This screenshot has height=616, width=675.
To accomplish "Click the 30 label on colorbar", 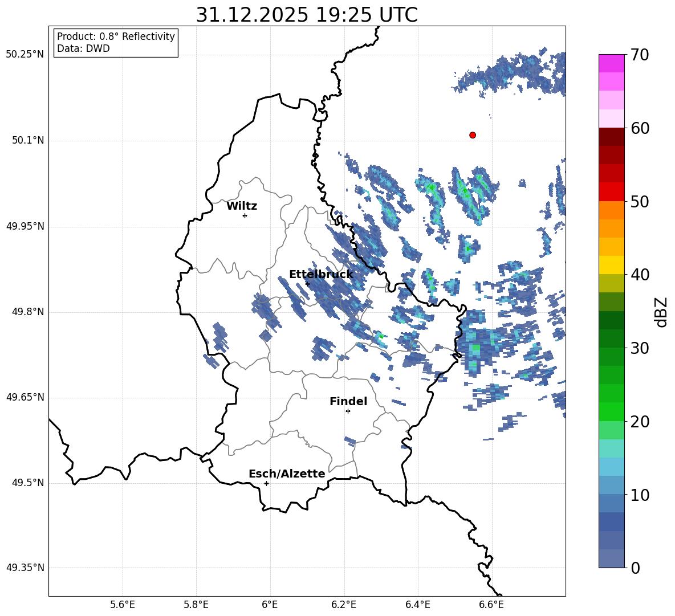I will (x=640, y=348).
